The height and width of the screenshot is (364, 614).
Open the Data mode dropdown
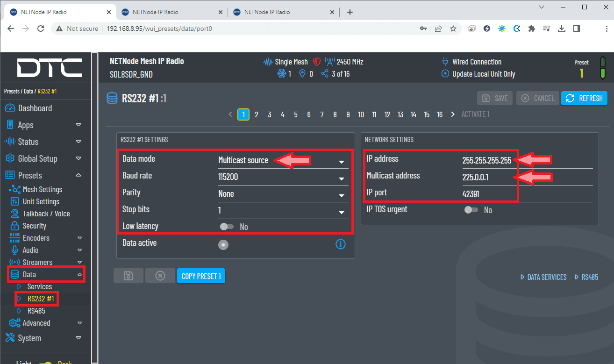point(283,161)
